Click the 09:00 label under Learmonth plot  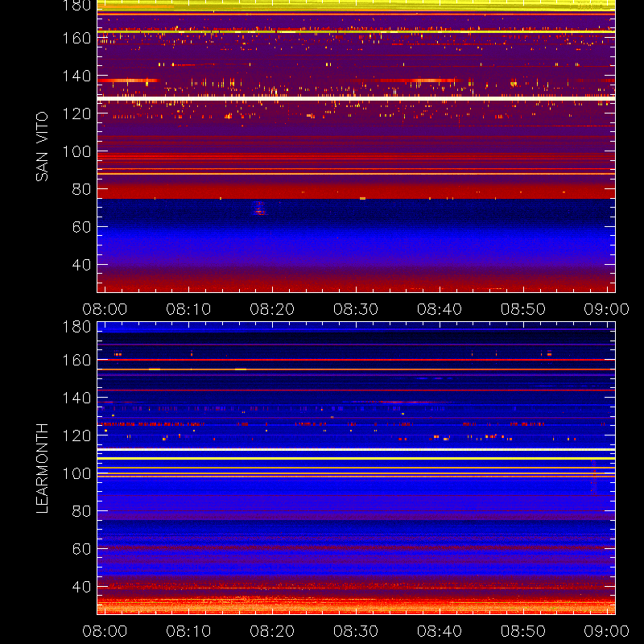[607, 631]
